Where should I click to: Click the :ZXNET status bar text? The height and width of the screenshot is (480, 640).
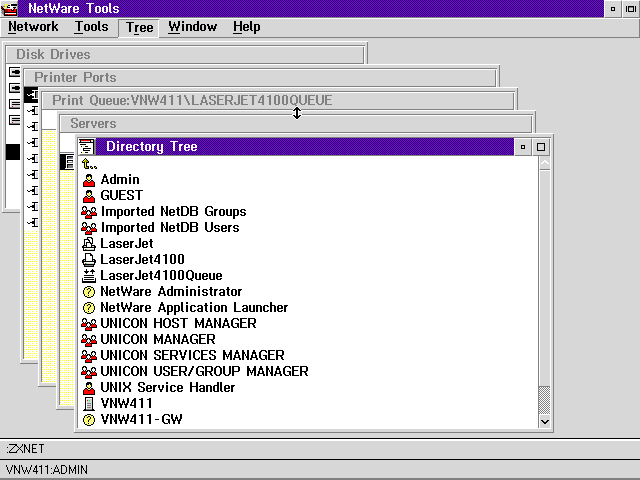click(25, 449)
